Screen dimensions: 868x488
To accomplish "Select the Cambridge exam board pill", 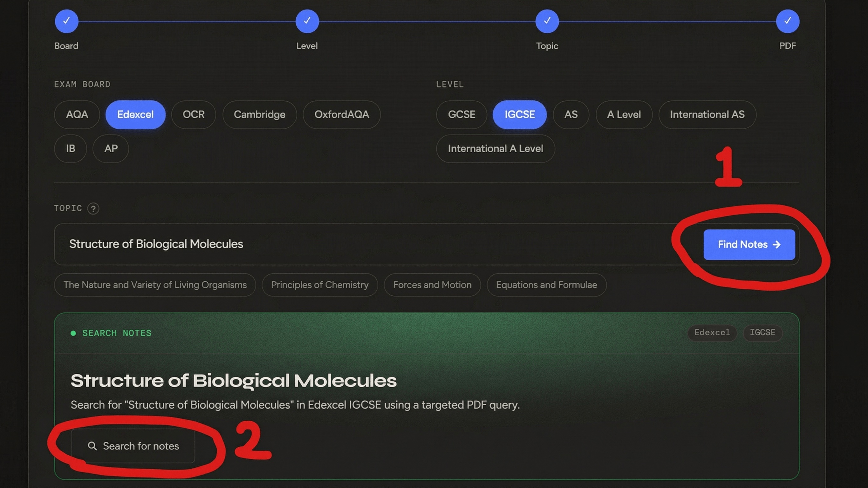I will [x=259, y=114].
